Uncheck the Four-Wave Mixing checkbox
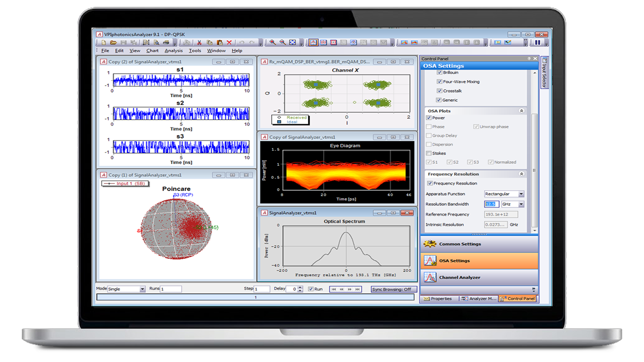The height and width of the screenshot is (362, 644). pyautogui.click(x=440, y=82)
